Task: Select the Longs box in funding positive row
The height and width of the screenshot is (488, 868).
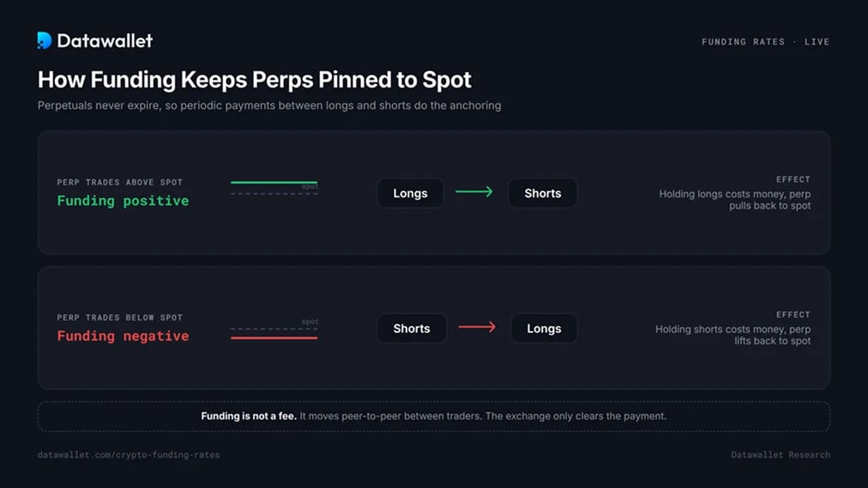Action: 410,193
